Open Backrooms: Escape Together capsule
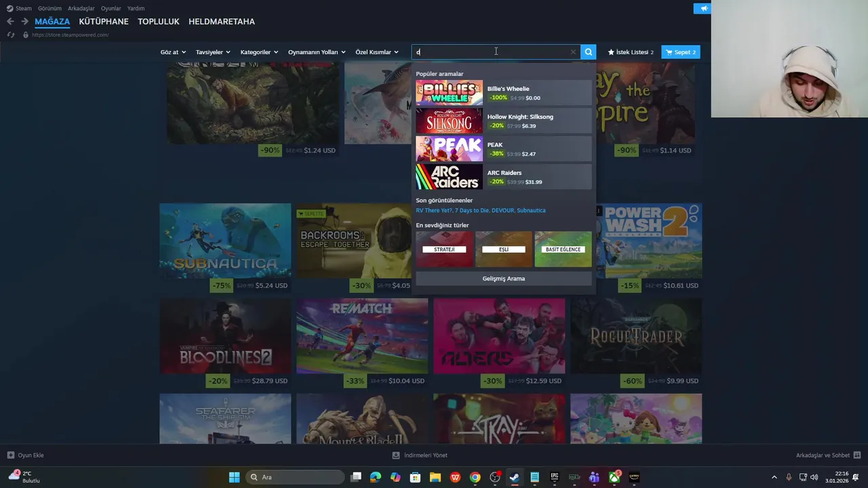Image resolution: width=868 pixels, height=488 pixels. pyautogui.click(x=353, y=241)
